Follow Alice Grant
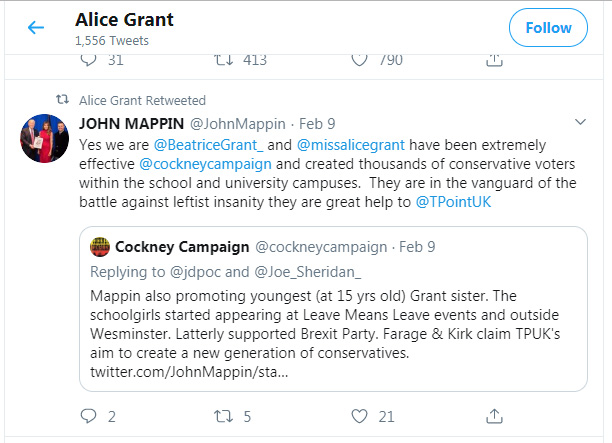Screen dimensions: 612x443 [548, 28]
